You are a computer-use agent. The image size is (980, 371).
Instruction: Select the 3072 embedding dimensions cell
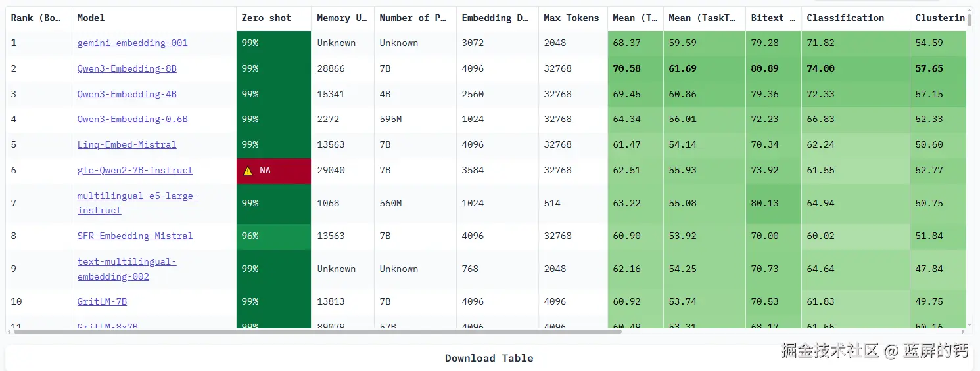pyautogui.click(x=498, y=43)
